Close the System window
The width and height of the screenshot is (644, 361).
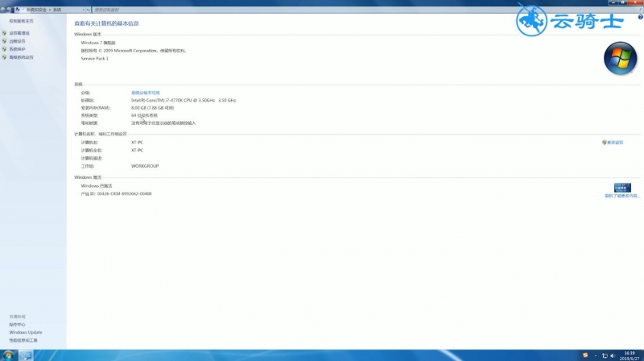[x=635, y=2]
